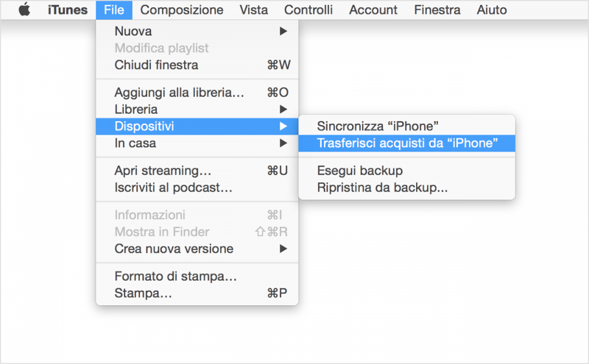Choose Iscriviti al podcast entry
589x364 pixels.
197,188
